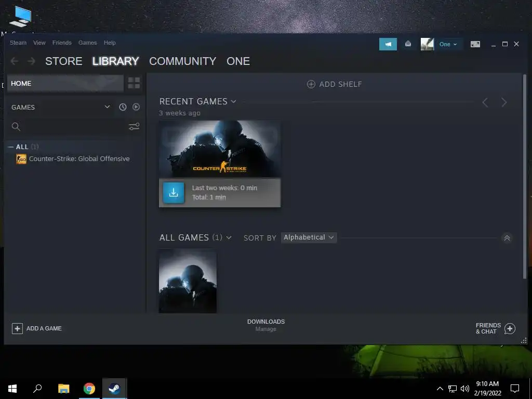Click the user avatar picture

click(427, 44)
